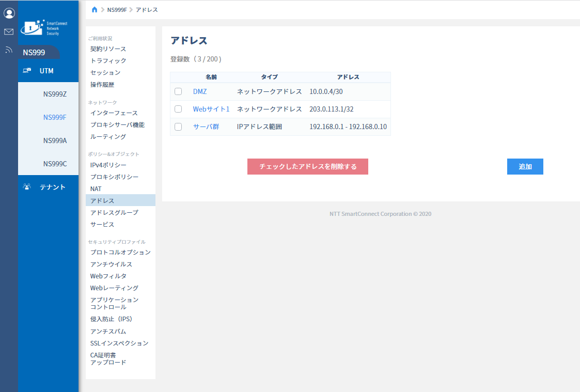Open the サーバ群 address link
This screenshot has width=580, height=392.
(x=206, y=127)
